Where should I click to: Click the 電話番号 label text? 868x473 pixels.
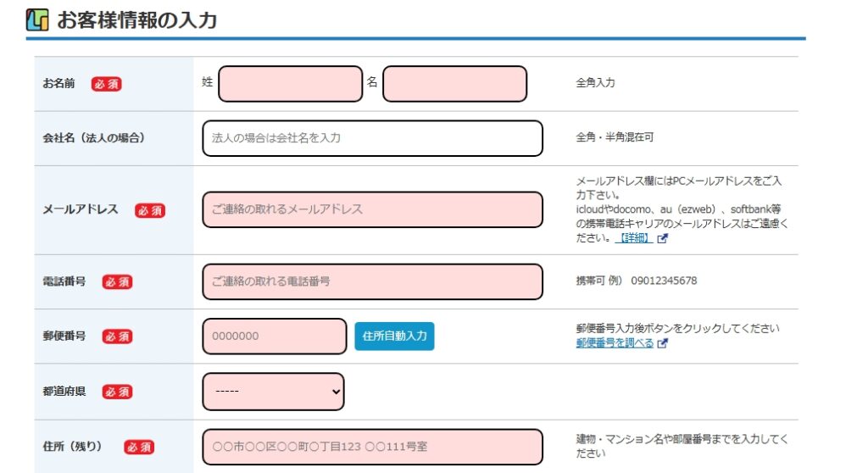pos(64,281)
